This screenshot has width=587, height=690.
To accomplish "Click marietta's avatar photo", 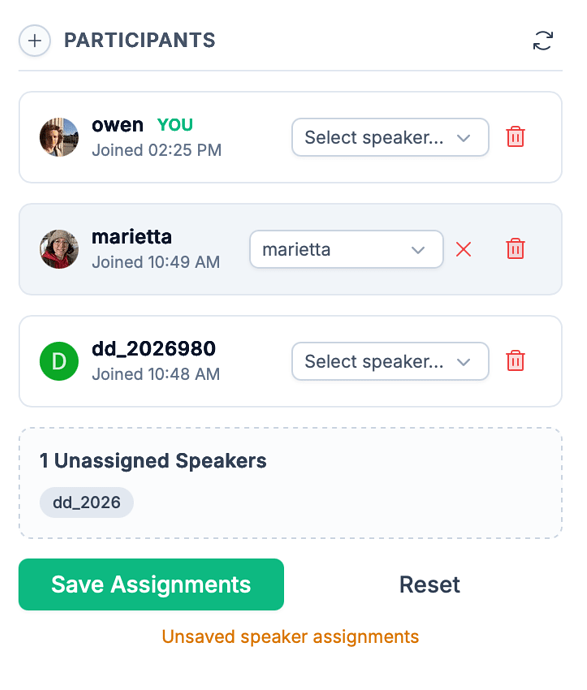I will [59, 249].
